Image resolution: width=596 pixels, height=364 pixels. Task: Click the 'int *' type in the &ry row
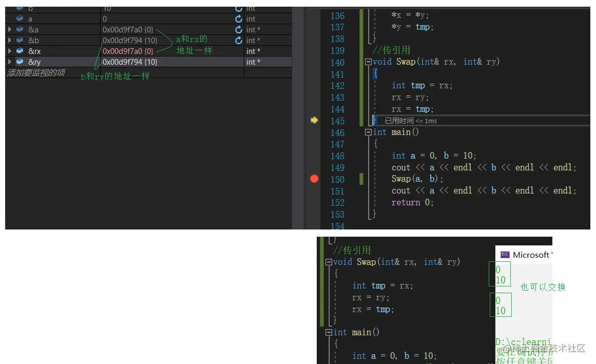[253, 62]
